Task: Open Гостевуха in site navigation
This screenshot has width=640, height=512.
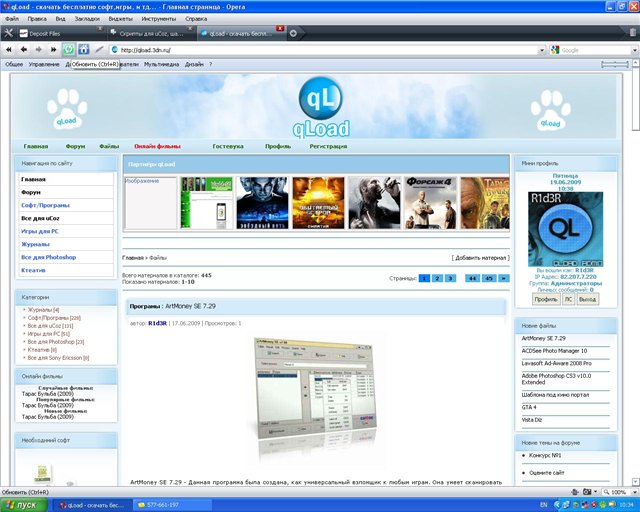Action: pos(228,146)
